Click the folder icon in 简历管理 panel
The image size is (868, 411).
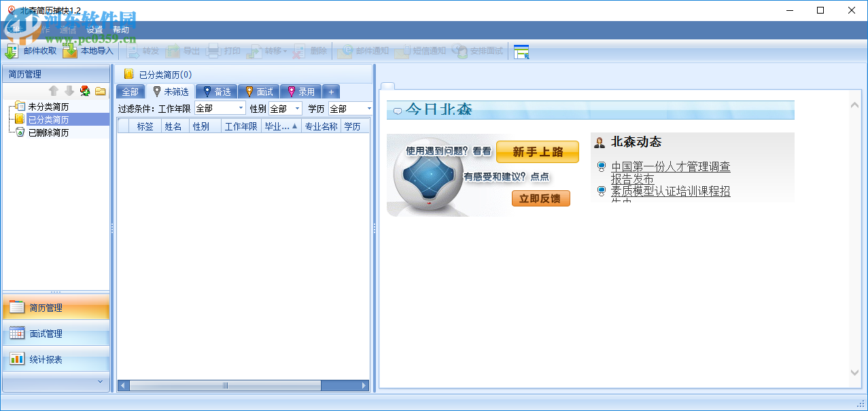[x=101, y=91]
